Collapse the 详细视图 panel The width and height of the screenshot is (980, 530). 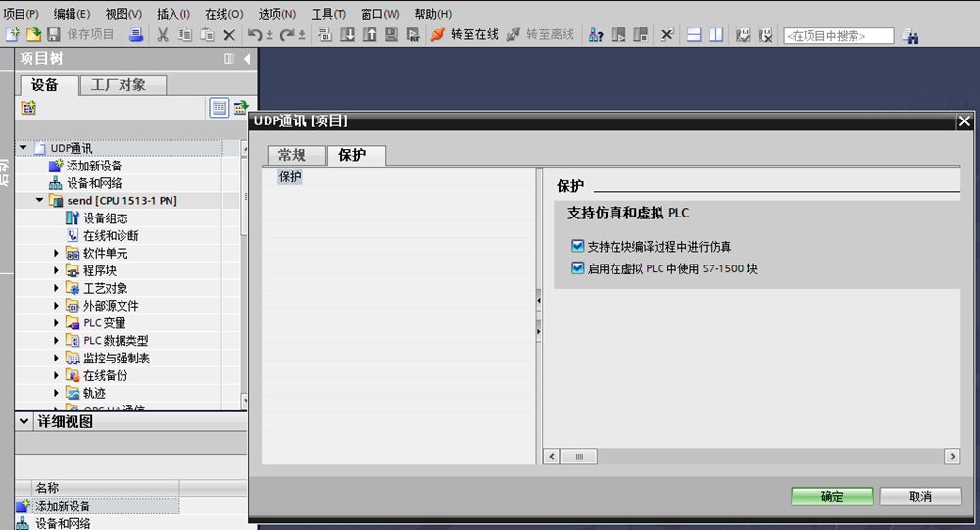[x=24, y=421]
